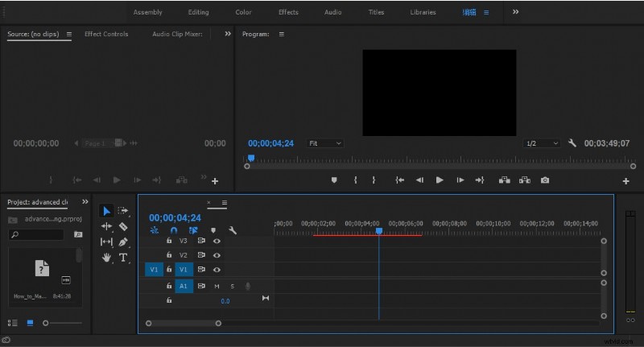Open timeline sequence panel menu

[225, 202]
